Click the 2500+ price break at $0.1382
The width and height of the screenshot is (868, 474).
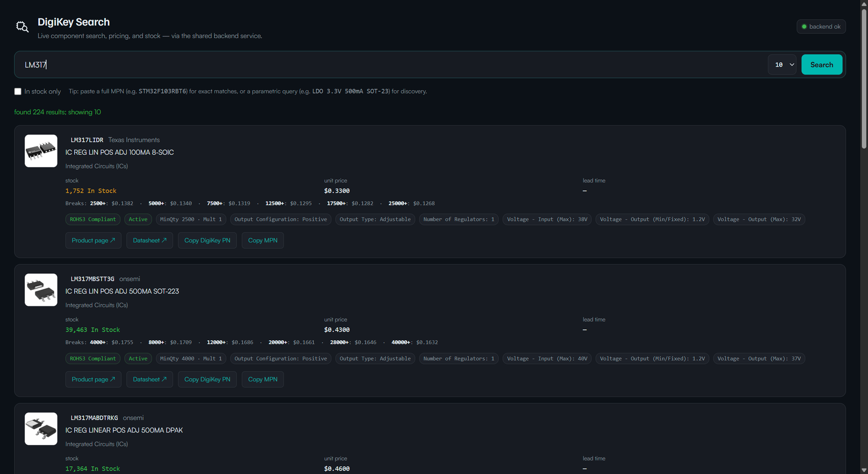point(112,204)
